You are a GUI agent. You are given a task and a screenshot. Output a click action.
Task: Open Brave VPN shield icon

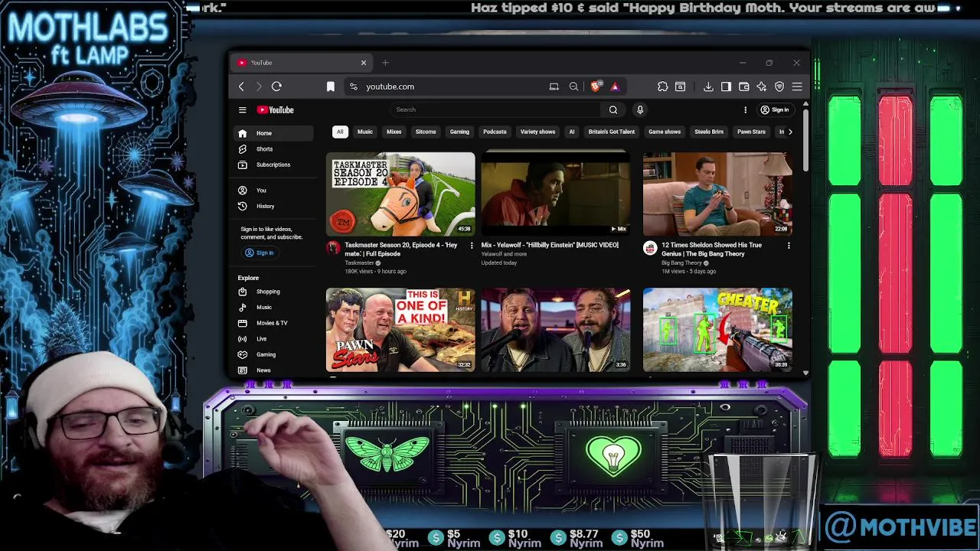click(779, 86)
